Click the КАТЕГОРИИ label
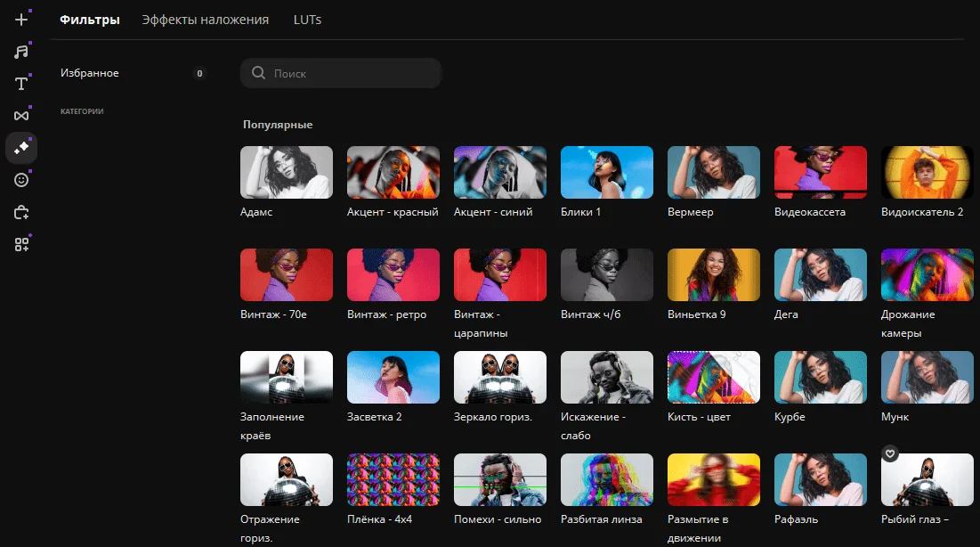980x547 pixels. 82,111
